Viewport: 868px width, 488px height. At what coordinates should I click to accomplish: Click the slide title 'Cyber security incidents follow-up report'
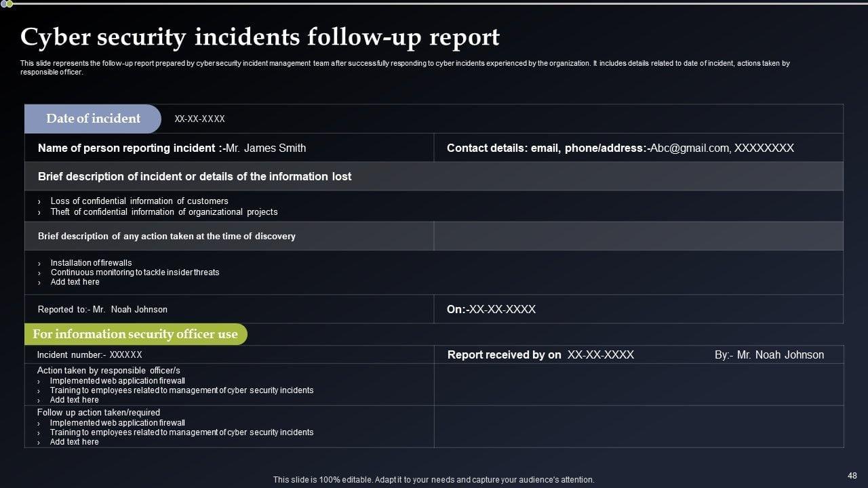[x=260, y=37]
